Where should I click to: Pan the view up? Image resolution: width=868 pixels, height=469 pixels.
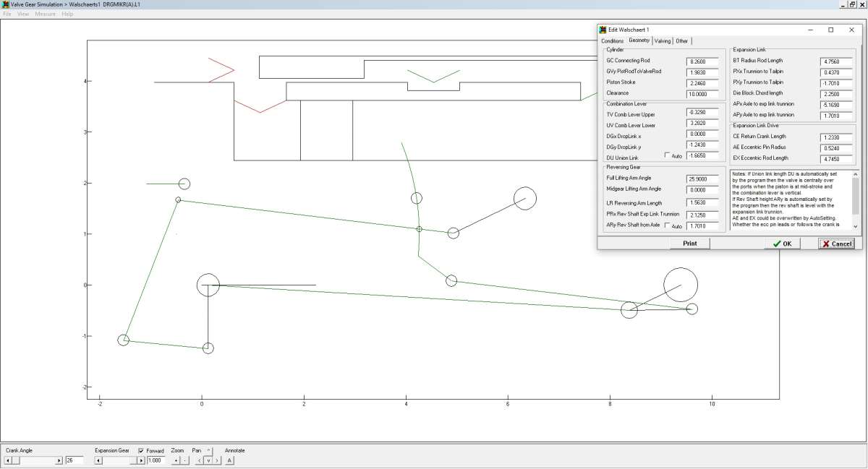click(208, 450)
